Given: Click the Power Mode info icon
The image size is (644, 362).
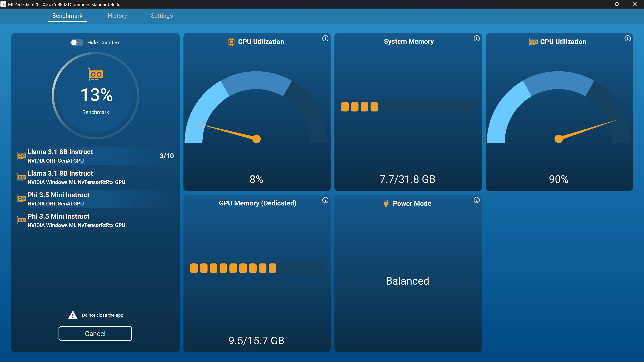Looking at the screenshot, I should click(x=476, y=200).
